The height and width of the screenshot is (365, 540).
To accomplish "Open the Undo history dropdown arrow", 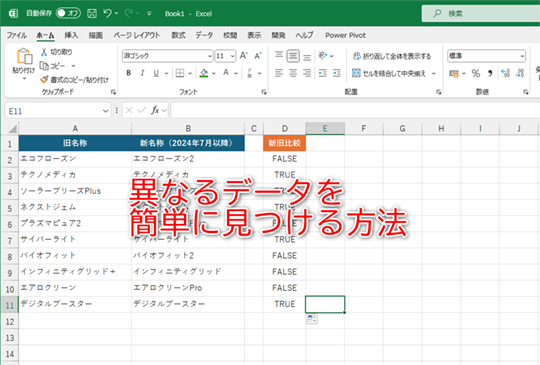I will pyautogui.click(x=116, y=13).
